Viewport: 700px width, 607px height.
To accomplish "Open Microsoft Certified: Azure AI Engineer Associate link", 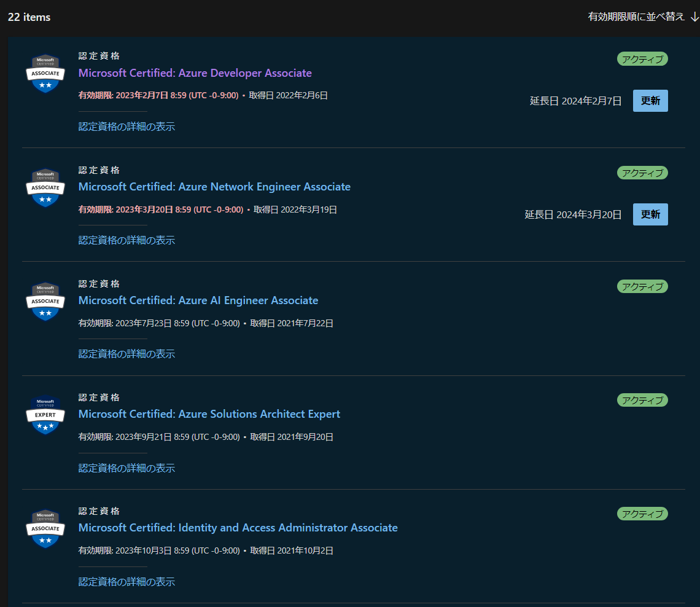I will (x=198, y=300).
